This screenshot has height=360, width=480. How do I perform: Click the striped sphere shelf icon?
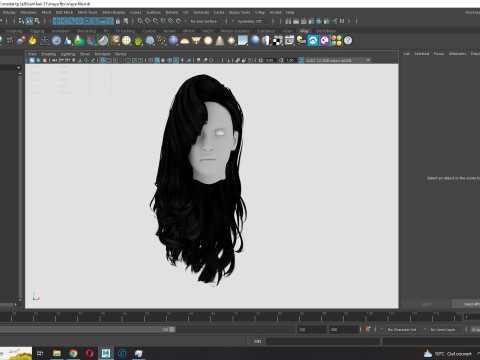tap(266, 41)
